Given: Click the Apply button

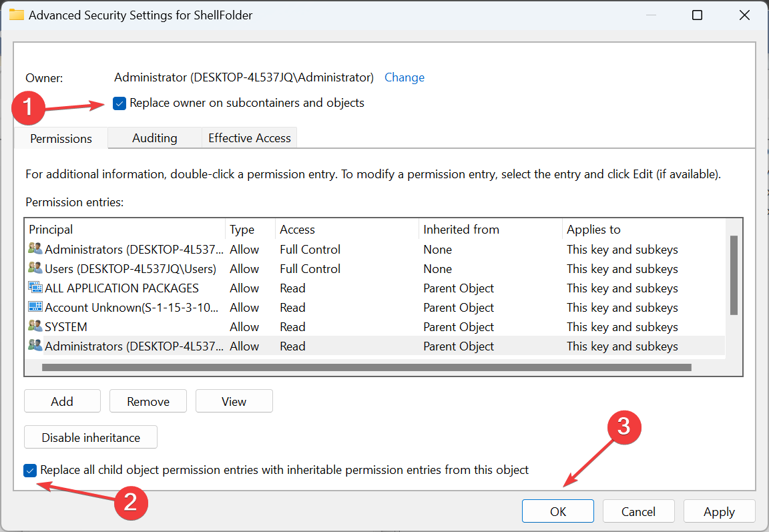Looking at the screenshot, I should (719, 512).
